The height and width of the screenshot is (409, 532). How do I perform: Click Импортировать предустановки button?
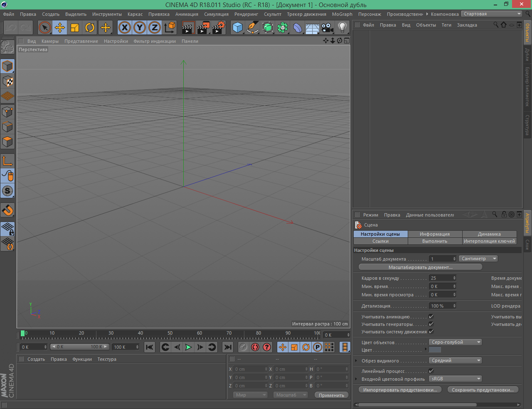pos(400,390)
